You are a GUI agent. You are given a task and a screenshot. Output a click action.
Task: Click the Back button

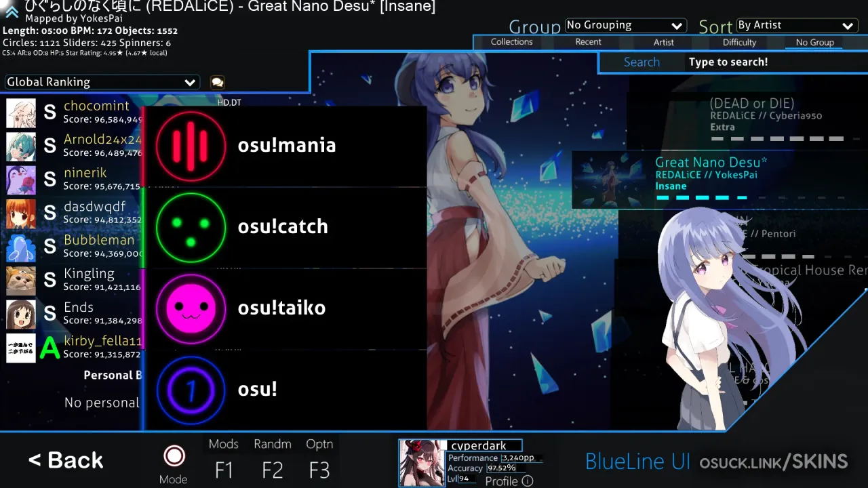tap(66, 460)
